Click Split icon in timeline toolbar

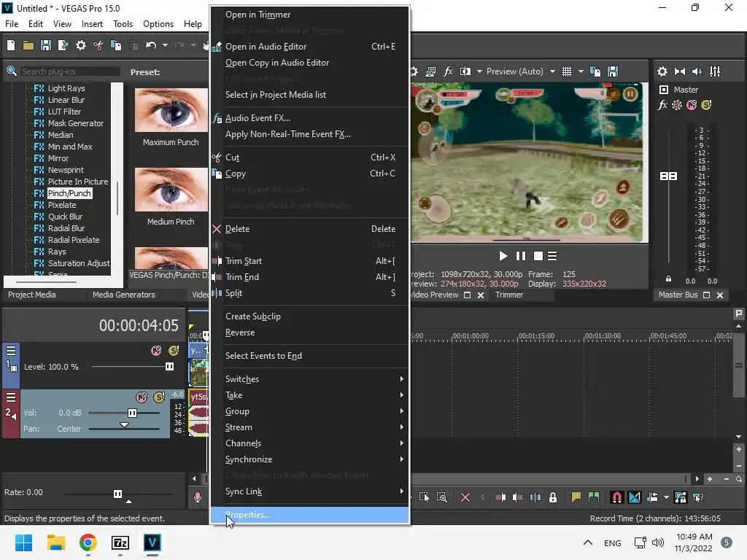point(535,497)
